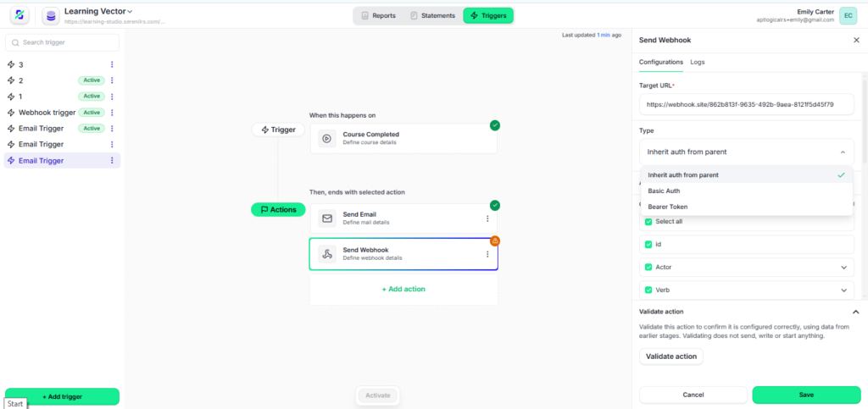Open the three-dot menu for the highlighted Email Trigger row
This screenshot has width=868, height=409.
point(112,161)
